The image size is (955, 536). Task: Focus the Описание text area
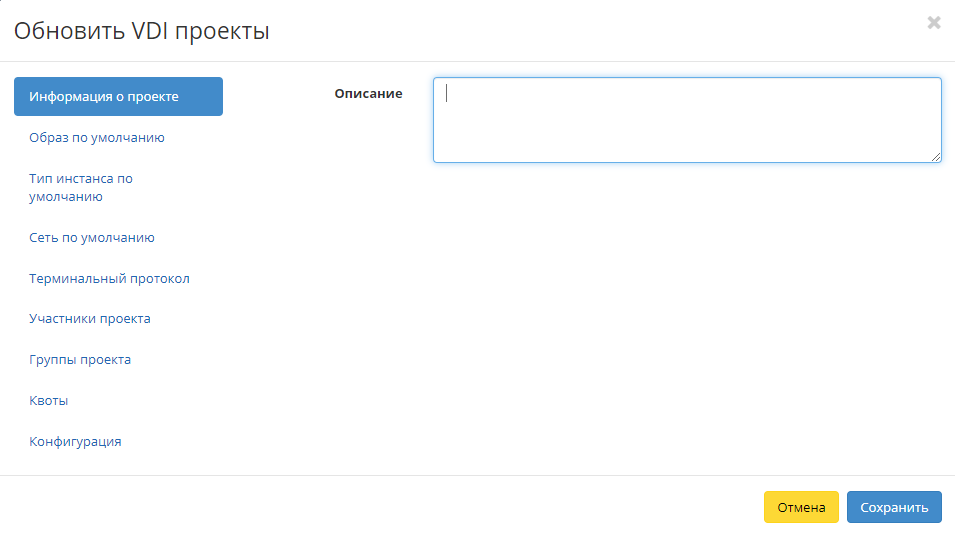point(687,120)
